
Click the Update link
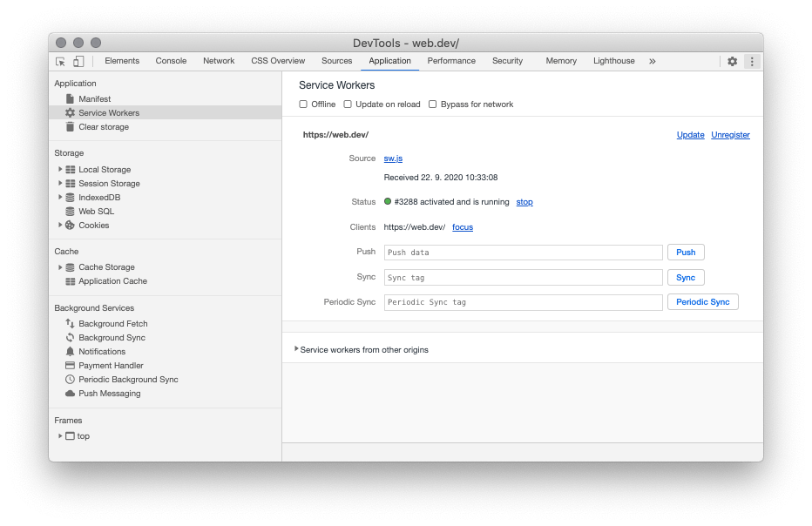690,135
